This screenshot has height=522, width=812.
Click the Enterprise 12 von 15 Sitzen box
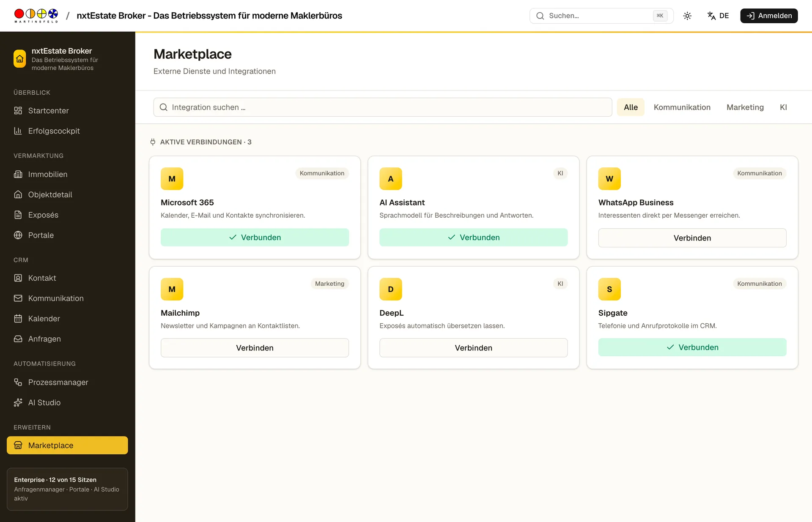coord(67,489)
